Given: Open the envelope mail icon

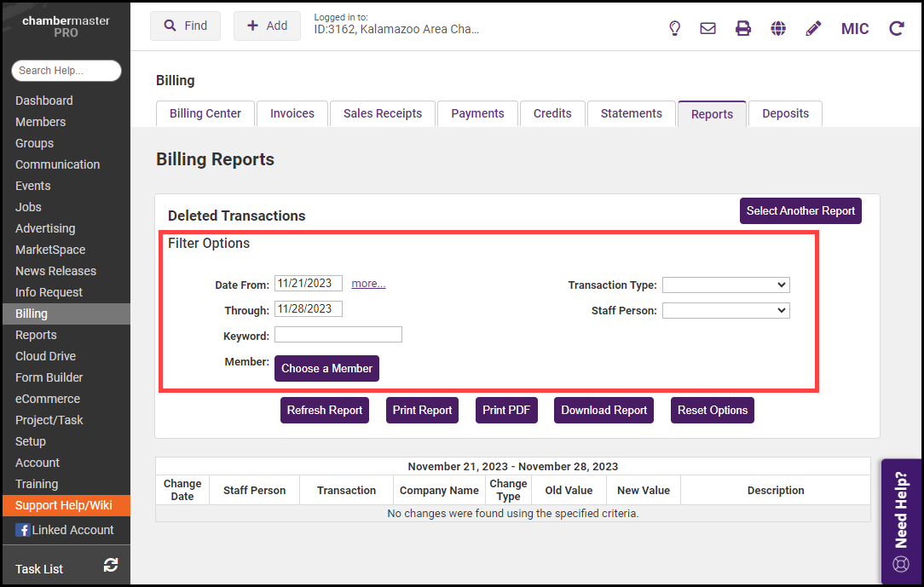Looking at the screenshot, I should (707, 28).
